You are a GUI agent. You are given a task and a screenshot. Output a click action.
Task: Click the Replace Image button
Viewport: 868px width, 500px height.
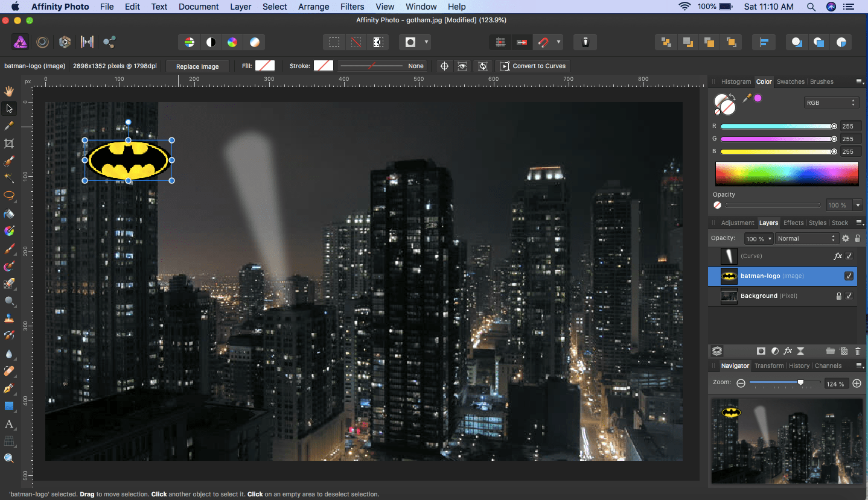pyautogui.click(x=197, y=66)
